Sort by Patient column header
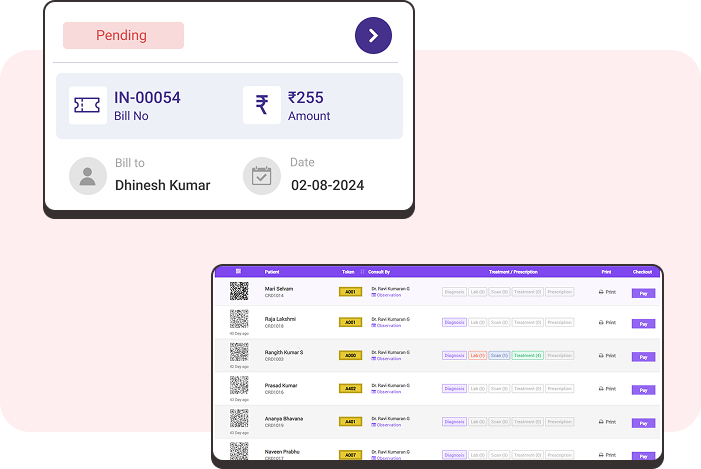The height and width of the screenshot is (469, 701). click(272, 271)
